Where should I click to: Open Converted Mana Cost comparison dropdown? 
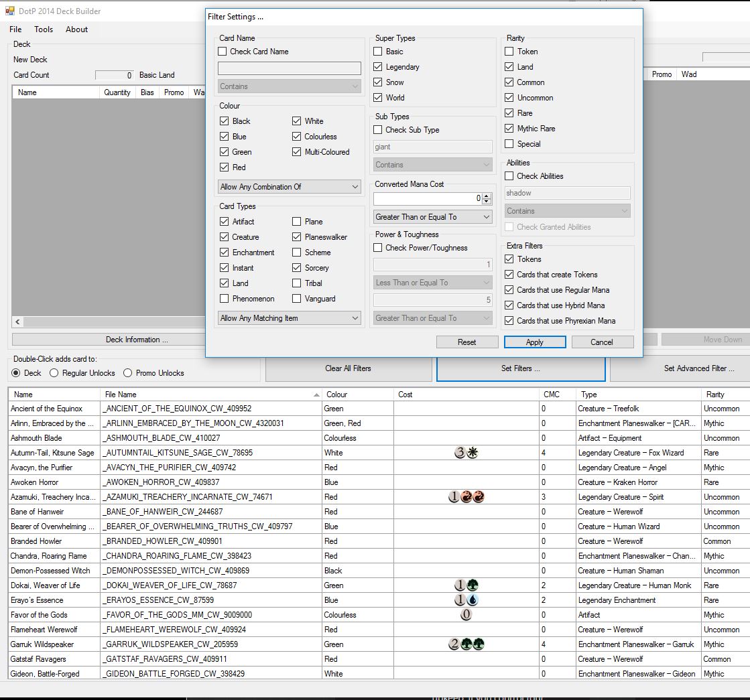point(434,217)
